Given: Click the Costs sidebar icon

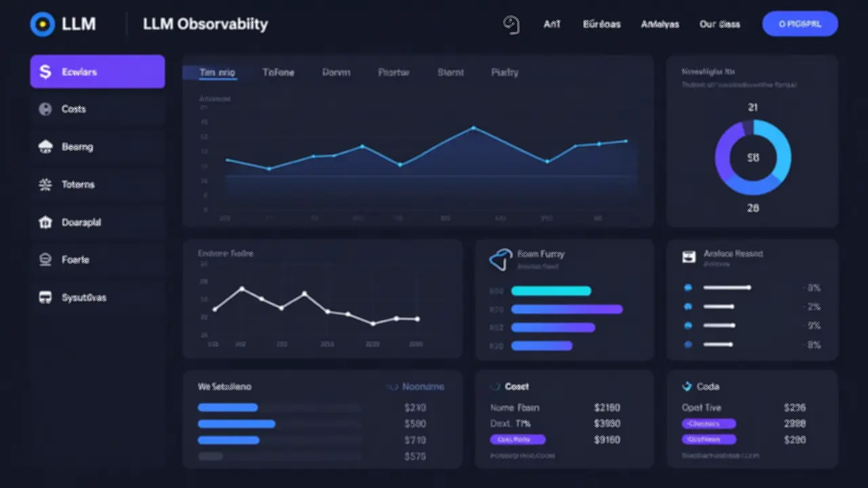Looking at the screenshot, I should (x=45, y=108).
